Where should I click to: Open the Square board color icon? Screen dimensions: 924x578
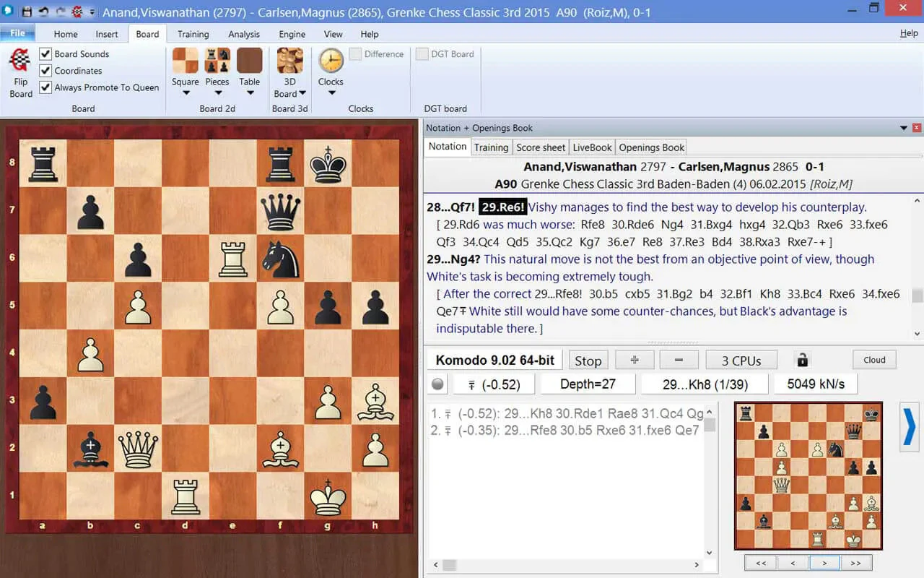pos(186,61)
